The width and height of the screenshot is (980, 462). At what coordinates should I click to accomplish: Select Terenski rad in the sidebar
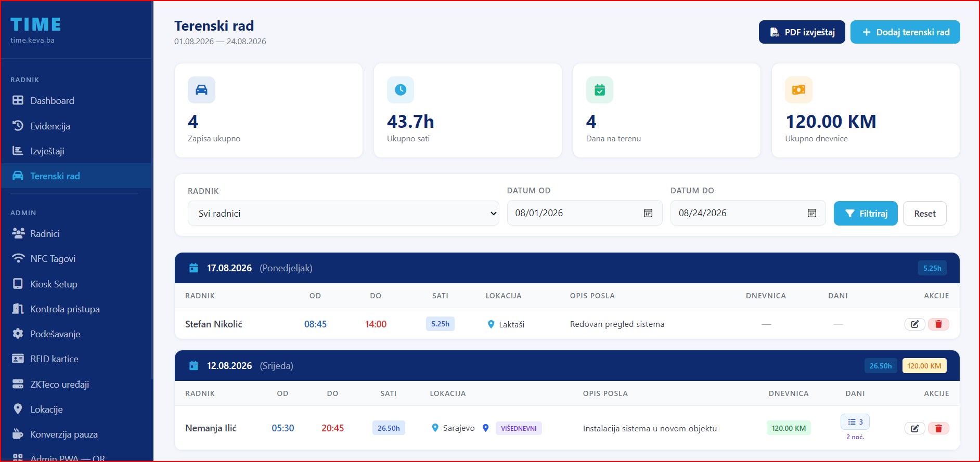76,176
